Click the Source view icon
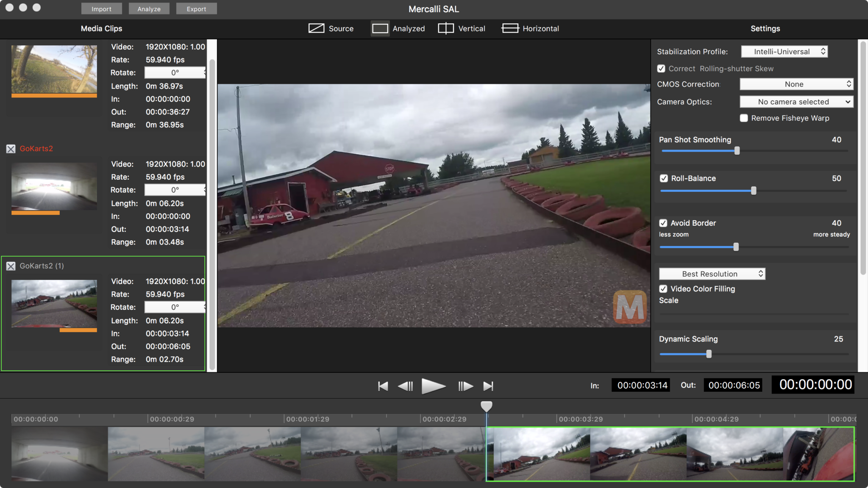The width and height of the screenshot is (868, 488). tap(316, 28)
